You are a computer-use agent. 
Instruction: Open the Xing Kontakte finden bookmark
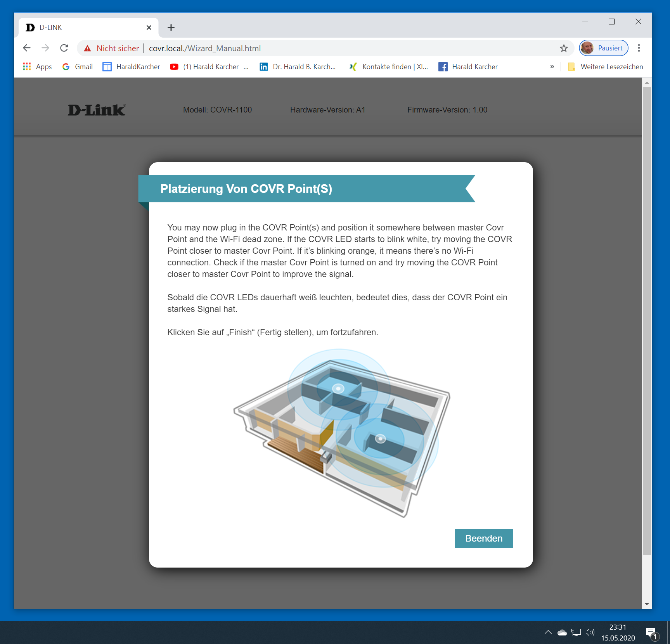tap(388, 67)
